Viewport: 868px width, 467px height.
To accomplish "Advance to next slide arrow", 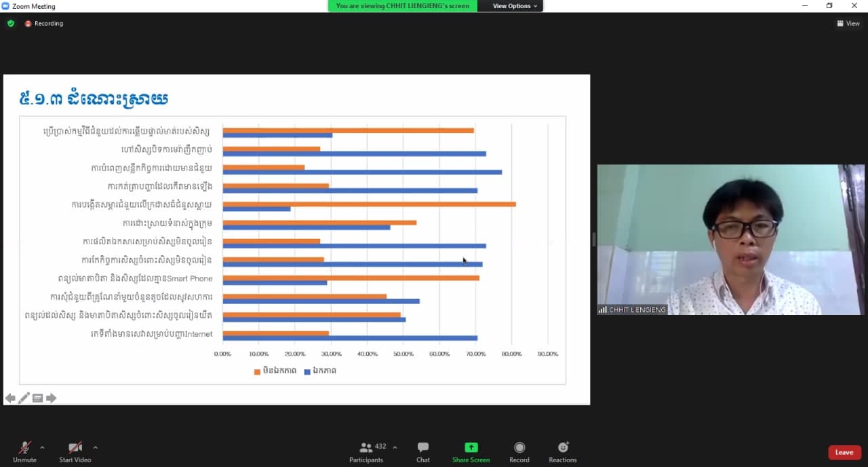I will 52,398.
